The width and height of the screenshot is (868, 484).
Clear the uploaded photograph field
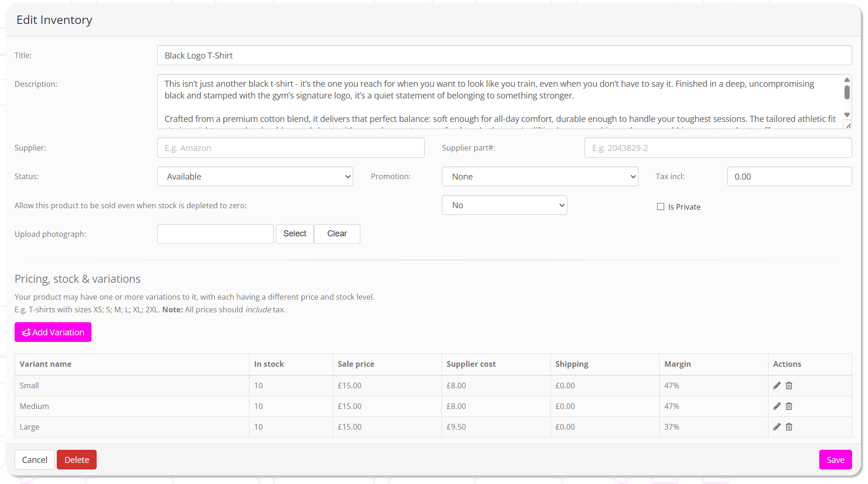337,234
